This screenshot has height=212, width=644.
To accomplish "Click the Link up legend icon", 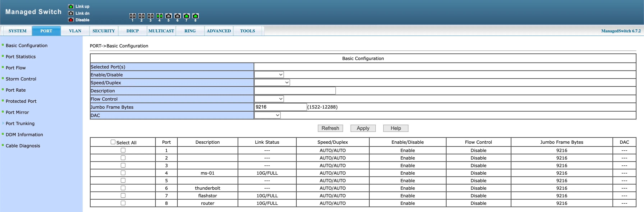I will [x=71, y=6].
